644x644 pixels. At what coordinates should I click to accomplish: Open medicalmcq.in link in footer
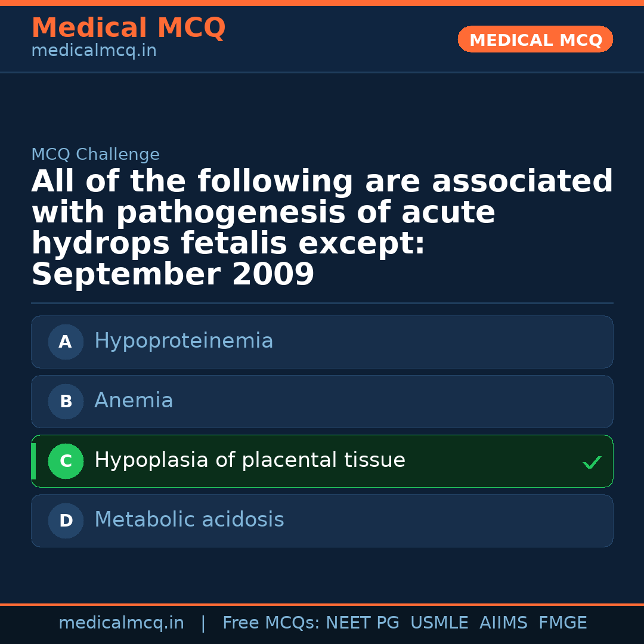pyautogui.click(x=121, y=623)
